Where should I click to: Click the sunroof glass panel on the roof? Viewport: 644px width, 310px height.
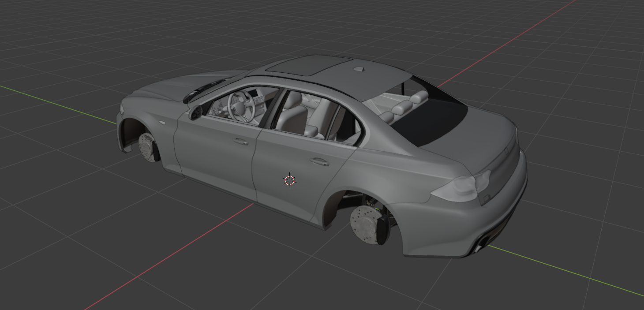[x=309, y=64]
